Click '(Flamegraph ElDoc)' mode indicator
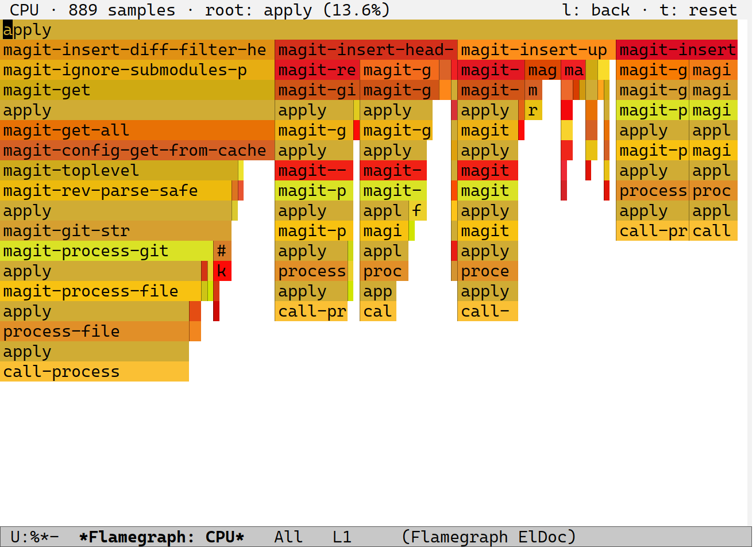 pyautogui.click(x=488, y=537)
